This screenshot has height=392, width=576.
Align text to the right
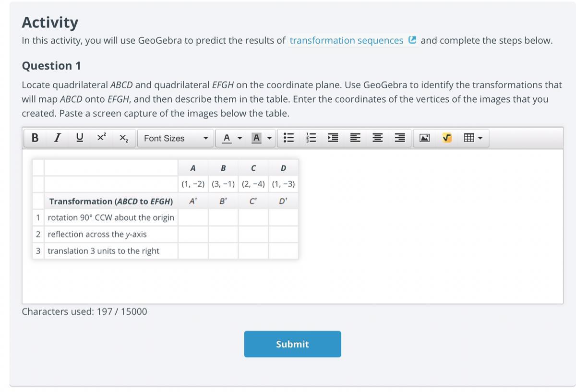(399, 138)
